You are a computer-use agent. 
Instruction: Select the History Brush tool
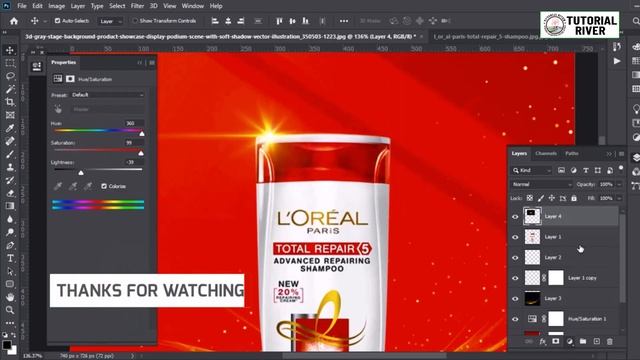pyautogui.click(x=10, y=180)
